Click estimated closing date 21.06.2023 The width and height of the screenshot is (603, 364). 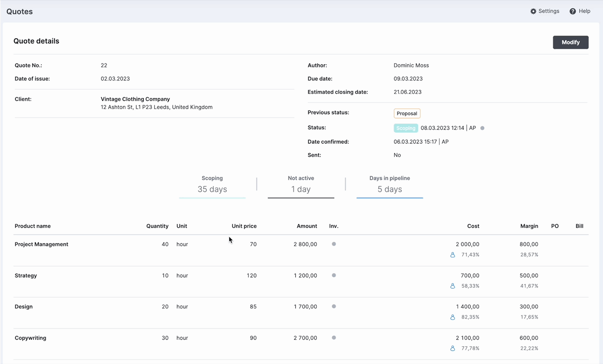click(x=408, y=92)
